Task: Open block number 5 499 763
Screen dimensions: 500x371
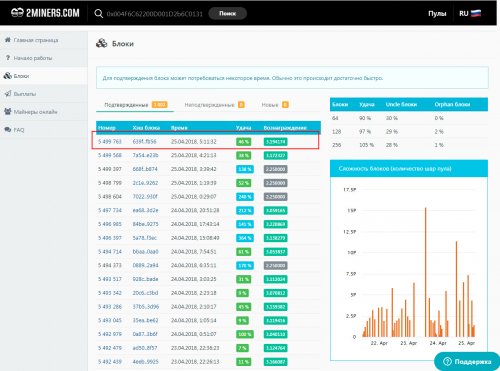Action: click(x=110, y=142)
